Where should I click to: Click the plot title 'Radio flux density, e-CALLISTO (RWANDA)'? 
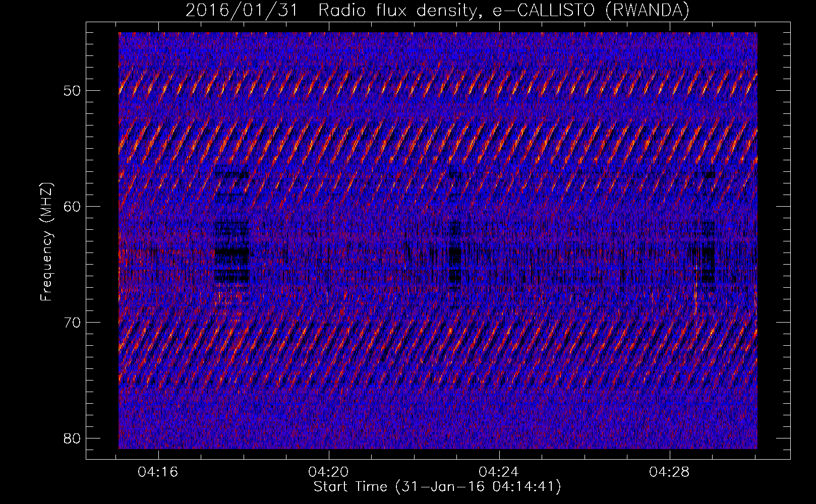(504, 10)
